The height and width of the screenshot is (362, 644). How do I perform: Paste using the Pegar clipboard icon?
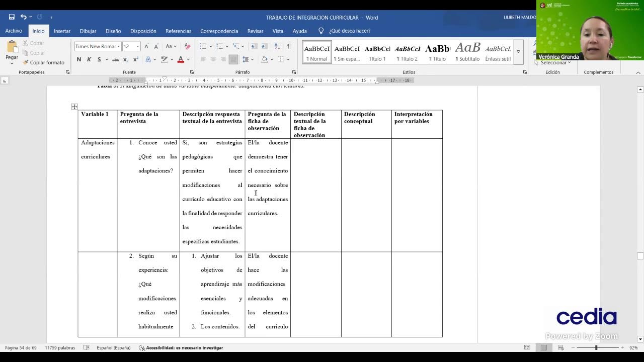click(12, 47)
